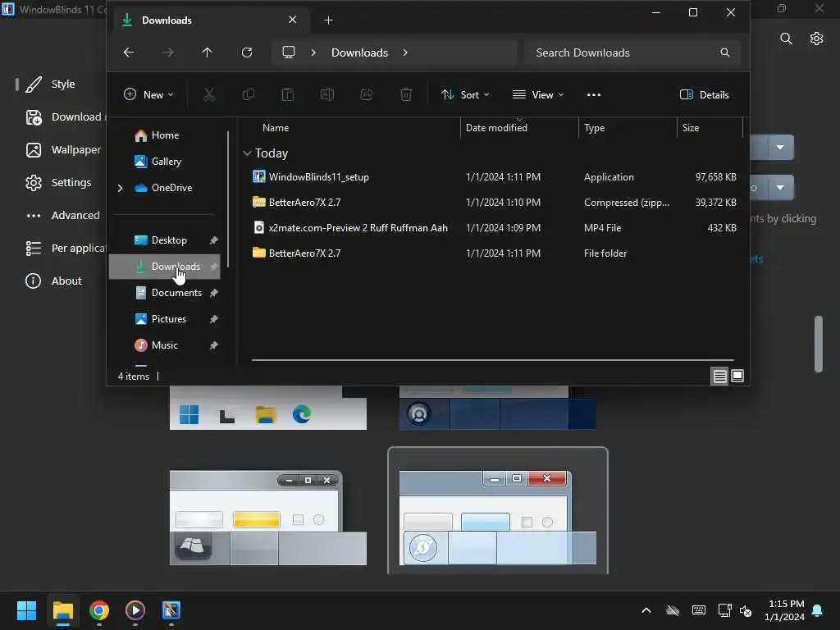Sort by the Date modified column header
Screen dimensions: 840x630
tap(496, 127)
